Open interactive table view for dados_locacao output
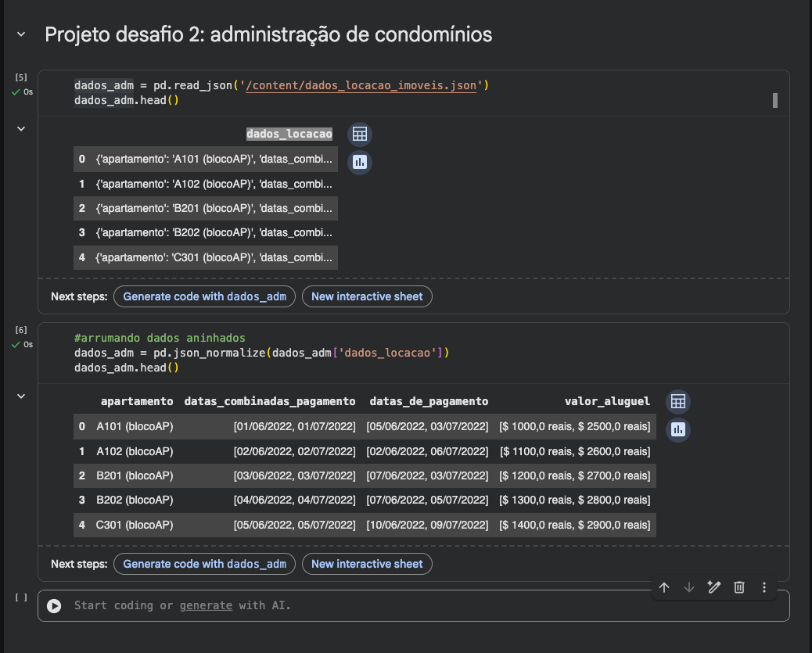812x653 pixels. point(359,134)
